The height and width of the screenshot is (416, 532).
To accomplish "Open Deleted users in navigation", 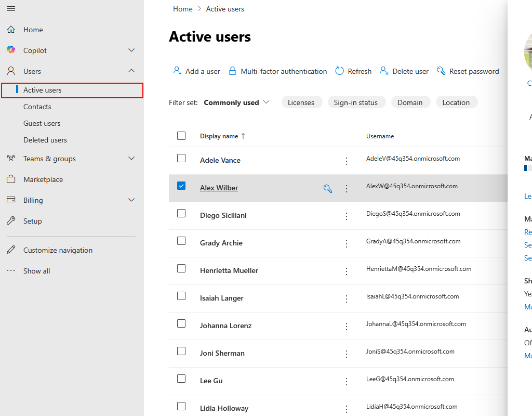I will 45,140.
